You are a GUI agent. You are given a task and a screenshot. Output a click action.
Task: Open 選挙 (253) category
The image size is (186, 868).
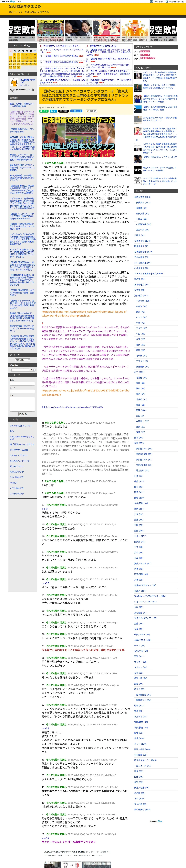click(139, 443)
